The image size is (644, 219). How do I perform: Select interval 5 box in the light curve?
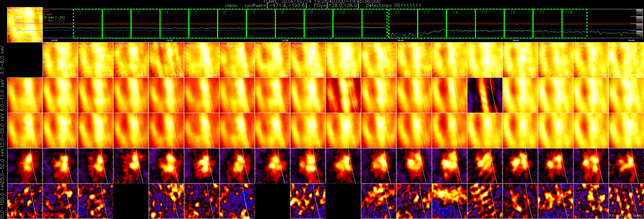click(x=203, y=24)
